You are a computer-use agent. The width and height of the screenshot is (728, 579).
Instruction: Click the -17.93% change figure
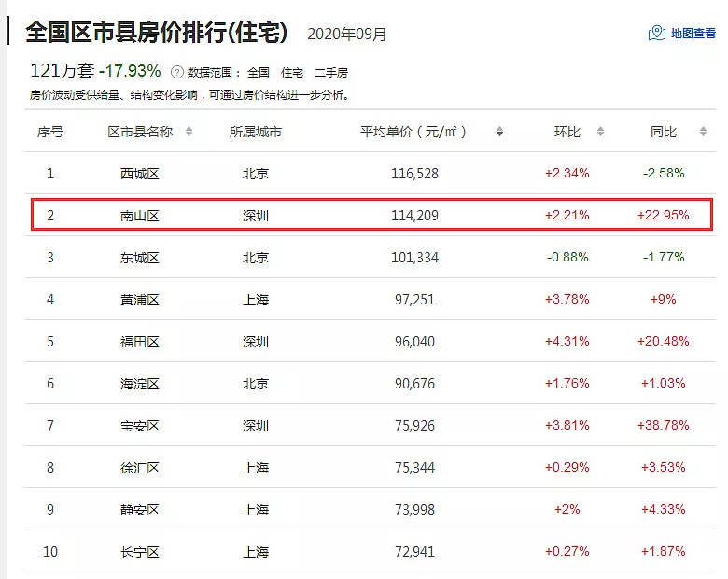click(130, 71)
